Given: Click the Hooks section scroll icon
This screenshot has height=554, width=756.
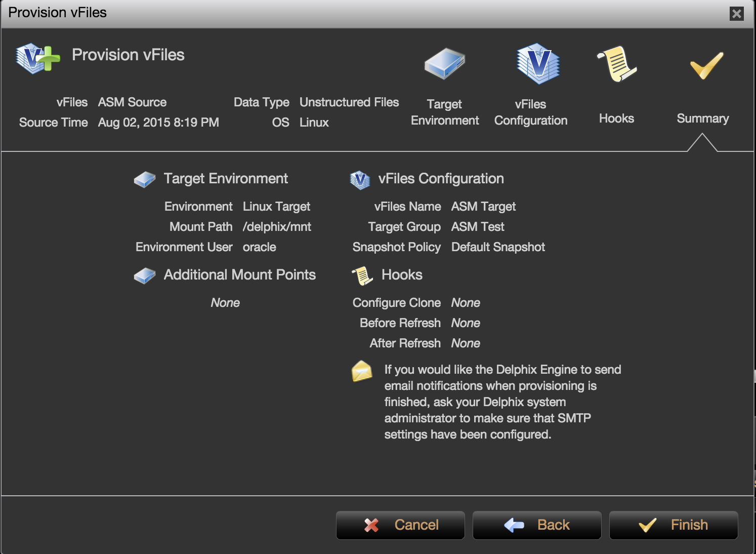Looking at the screenshot, I should (362, 275).
